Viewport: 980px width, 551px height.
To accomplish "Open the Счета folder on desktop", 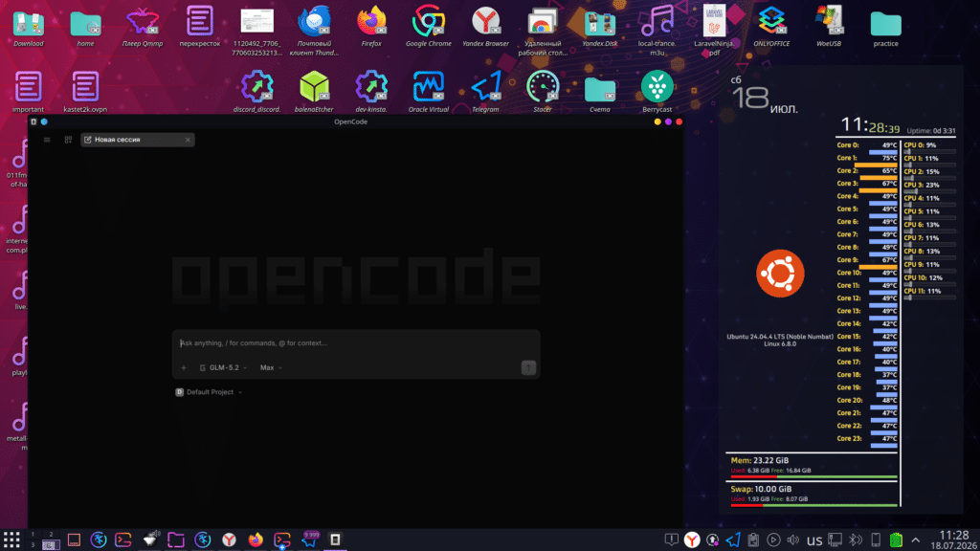I will (x=600, y=93).
